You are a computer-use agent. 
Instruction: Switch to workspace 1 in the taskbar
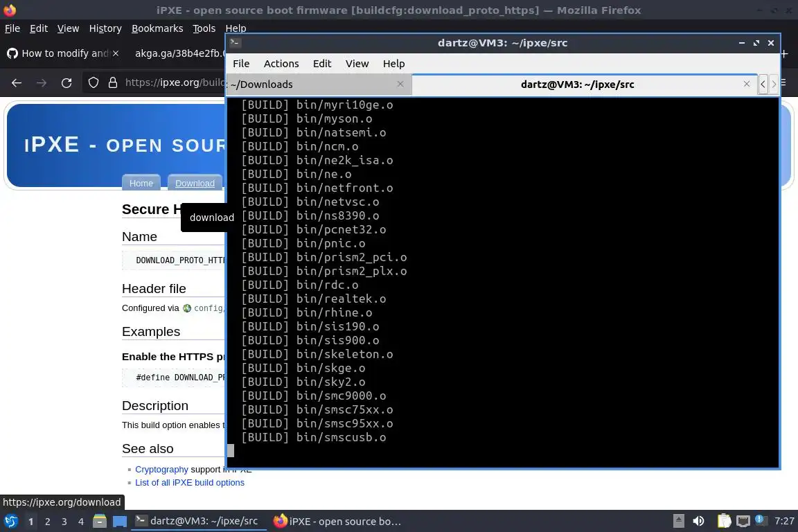[x=31, y=522]
